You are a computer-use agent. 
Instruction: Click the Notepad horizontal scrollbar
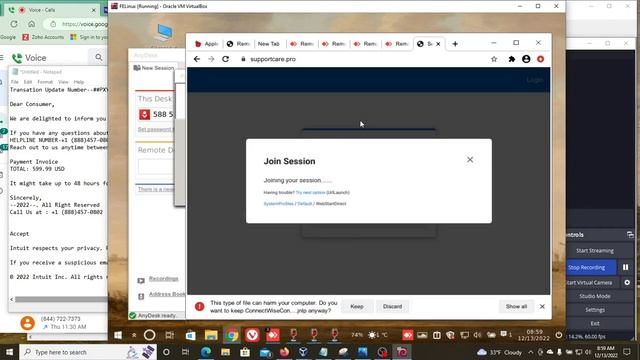pyautogui.click(x=60, y=299)
